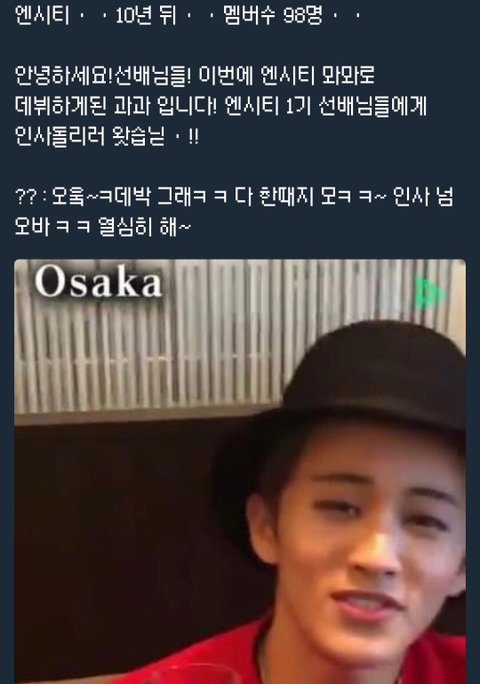Screen dimensions: 480x684
Task: Open the embedded video thumbnail
Action: 240,472
